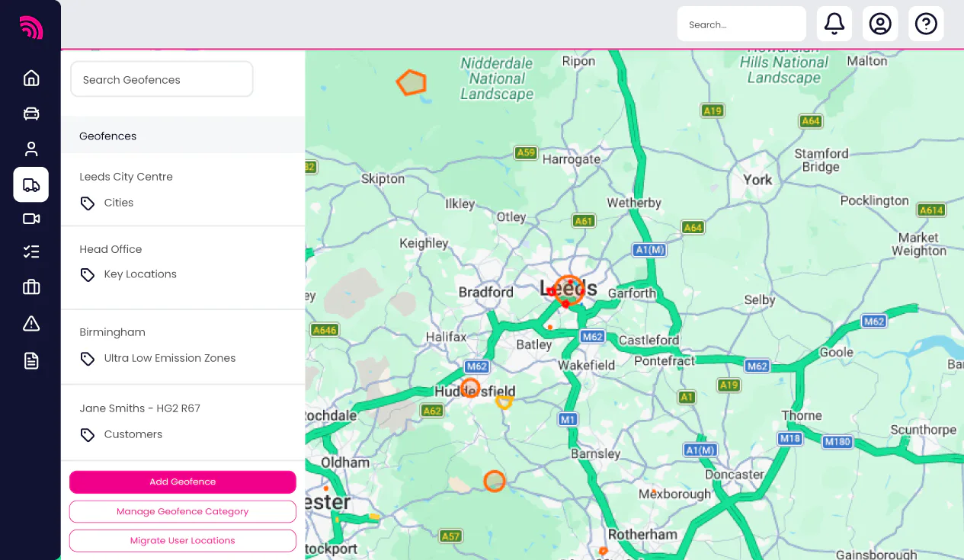The image size is (964, 560).
Task: Open the checklist sidebar icon
Action: 31,251
